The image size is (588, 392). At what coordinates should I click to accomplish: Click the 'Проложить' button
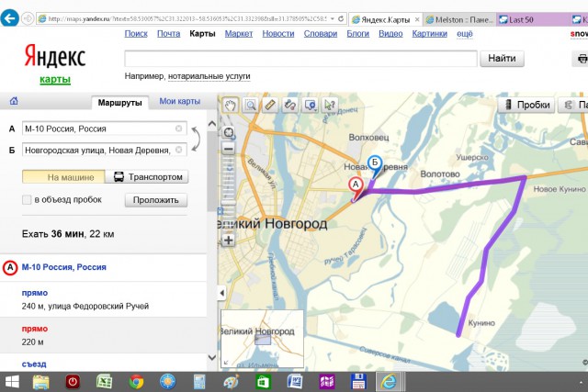tap(156, 200)
